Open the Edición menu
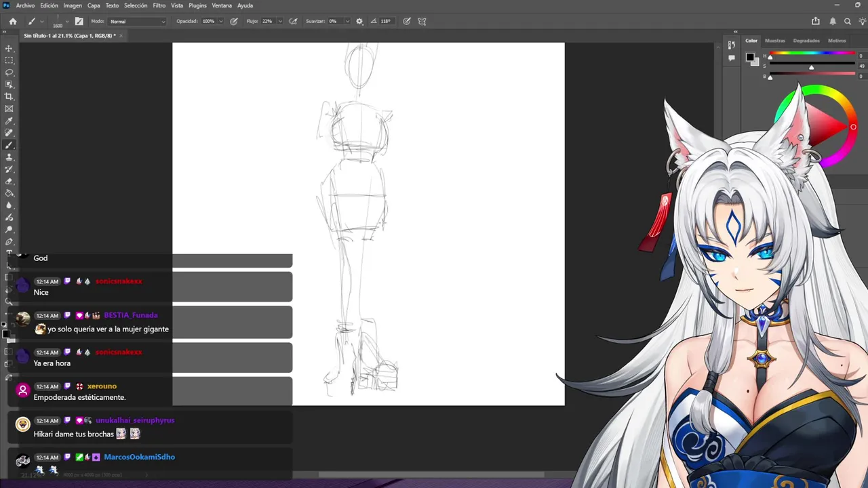This screenshot has width=868, height=488. tap(49, 5)
